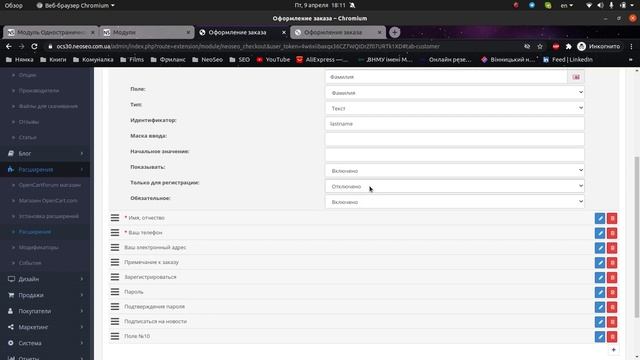Expand the 'Дизайн' sidebar menu
640x360 pixels.
(x=45, y=279)
